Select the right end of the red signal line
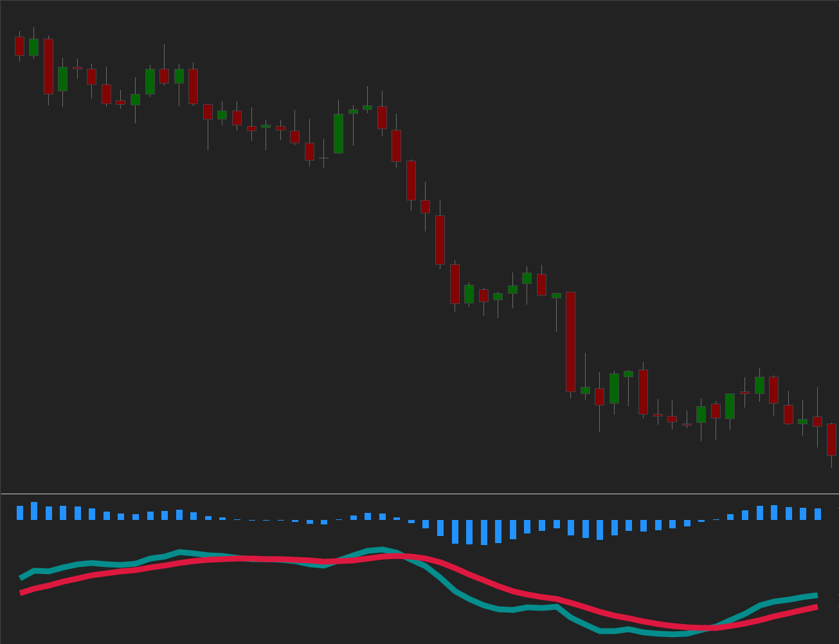Screen dimensions: 839x644 point(816,607)
